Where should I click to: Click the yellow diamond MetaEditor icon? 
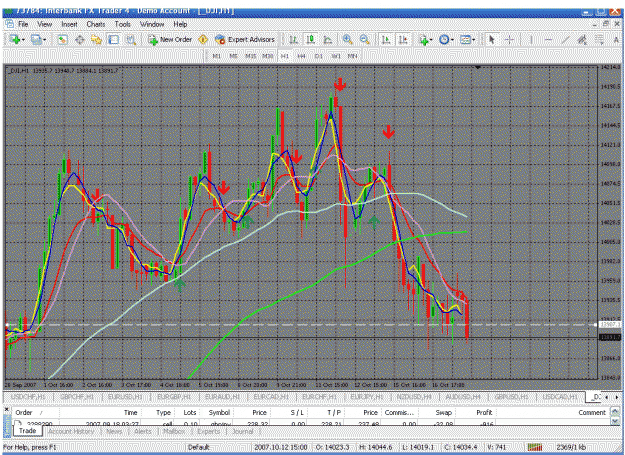(203, 39)
